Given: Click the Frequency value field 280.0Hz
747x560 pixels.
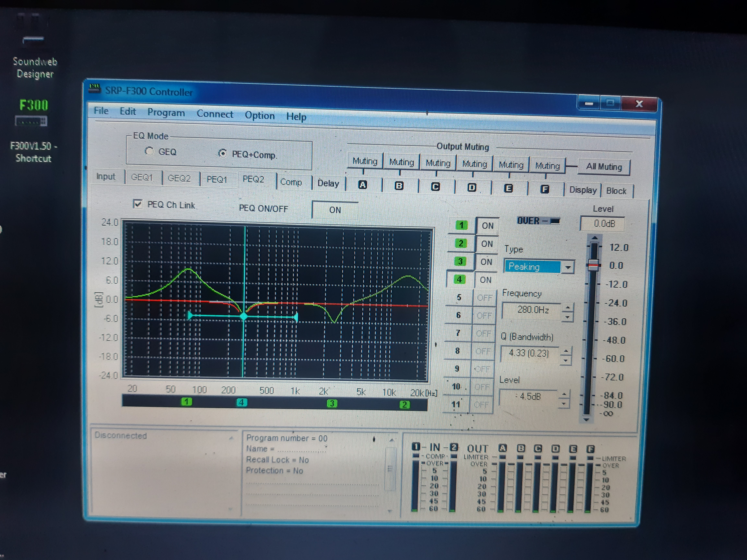Looking at the screenshot, I should point(532,310).
